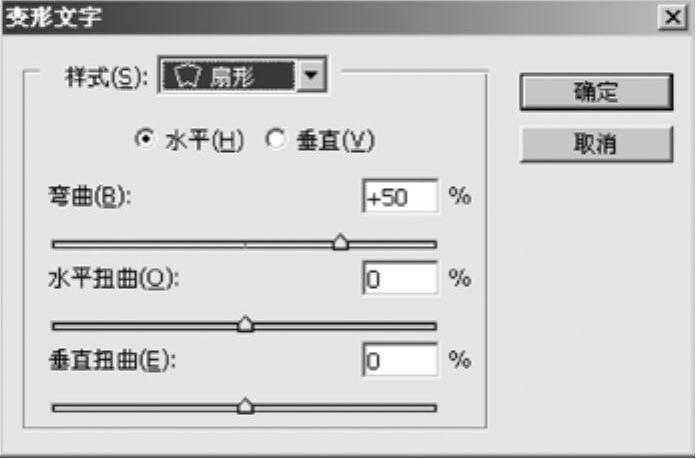Screen dimensions: 697x459
Task: Click the 垂直扭曲(E) label
Action: pos(112,360)
